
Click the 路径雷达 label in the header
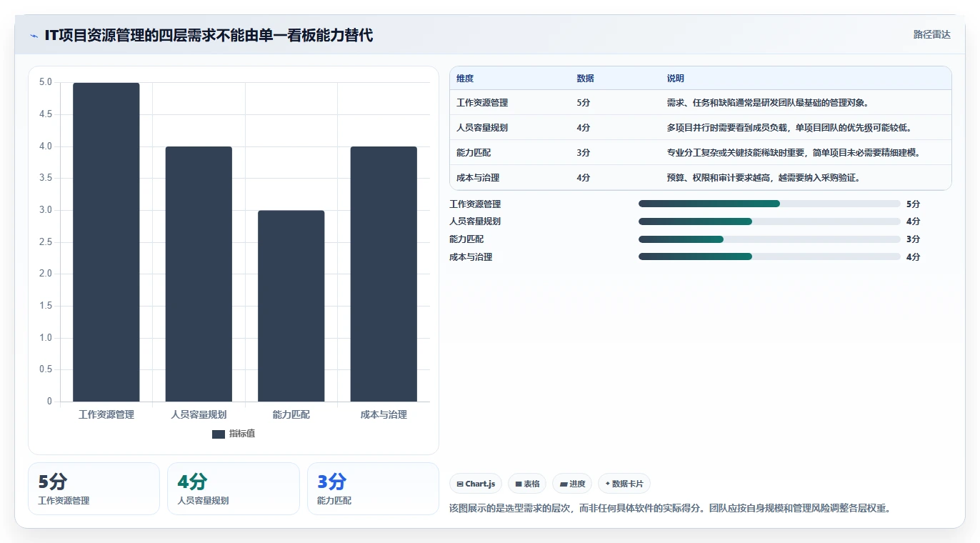932,34
